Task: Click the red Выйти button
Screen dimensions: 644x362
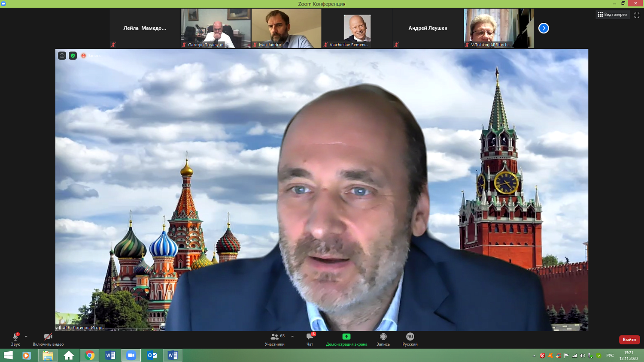Action: click(x=629, y=339)
